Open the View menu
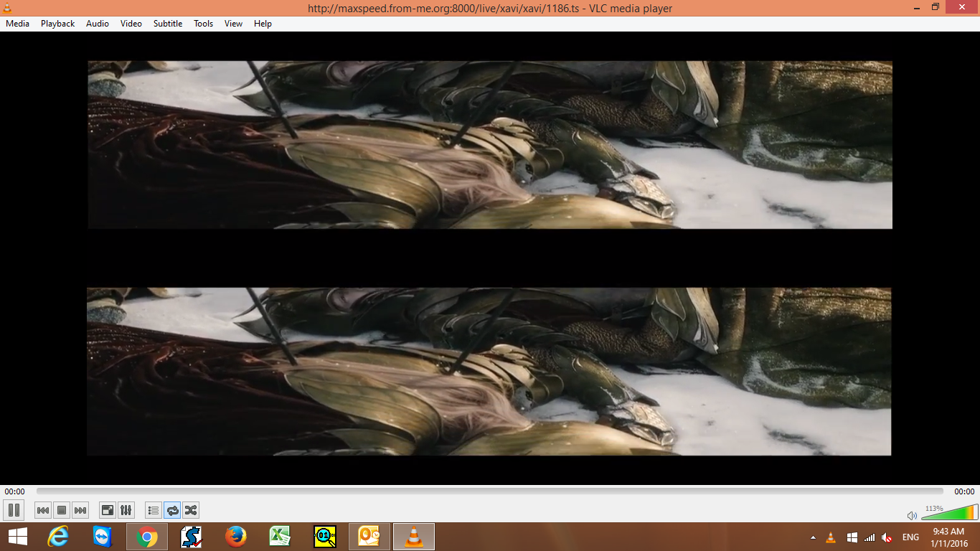 click(234, 24)
